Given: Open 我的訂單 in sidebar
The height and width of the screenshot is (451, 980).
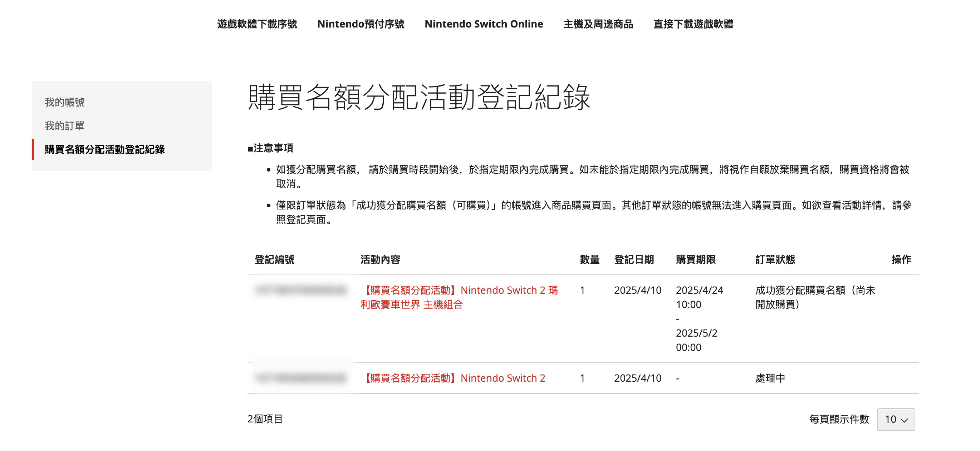Looking at the screenshot, I should click(x=65, y=125).
